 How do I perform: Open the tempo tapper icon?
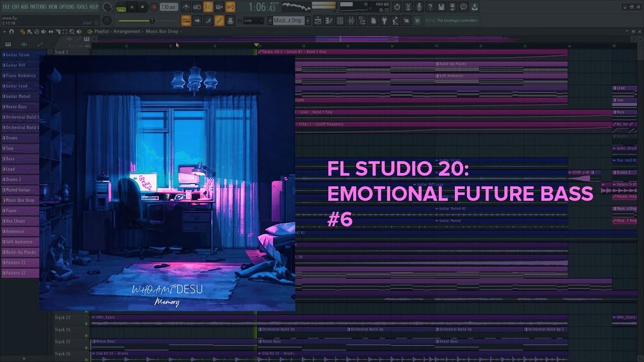pos(395,21)
